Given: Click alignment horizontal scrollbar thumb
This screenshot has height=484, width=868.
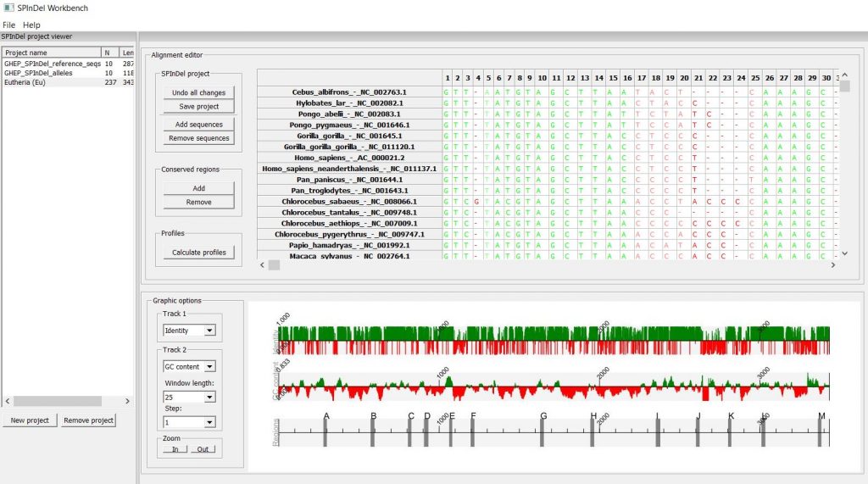Looking at the screenshot, I should 274,265.
